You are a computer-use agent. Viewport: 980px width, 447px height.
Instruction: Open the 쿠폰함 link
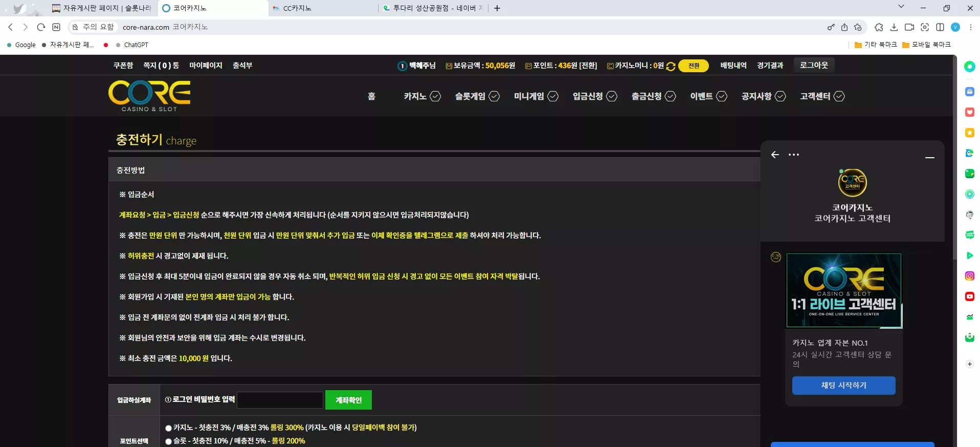coord(123,66)
